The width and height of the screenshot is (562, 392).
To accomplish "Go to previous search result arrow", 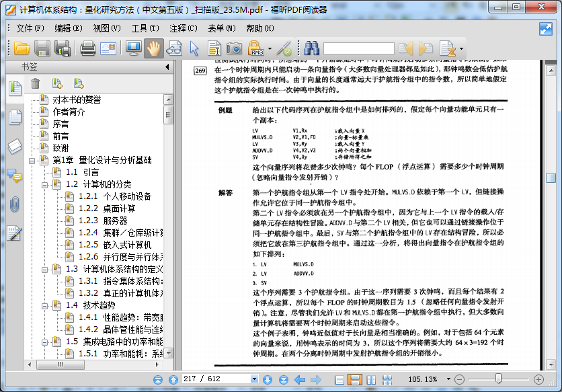I will (406, 48).
